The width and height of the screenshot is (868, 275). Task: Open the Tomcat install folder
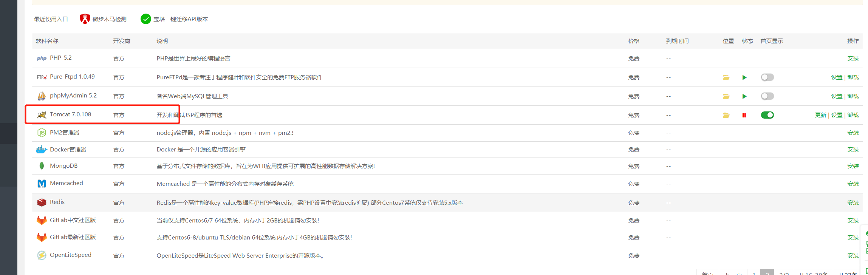tap(726, 115)
